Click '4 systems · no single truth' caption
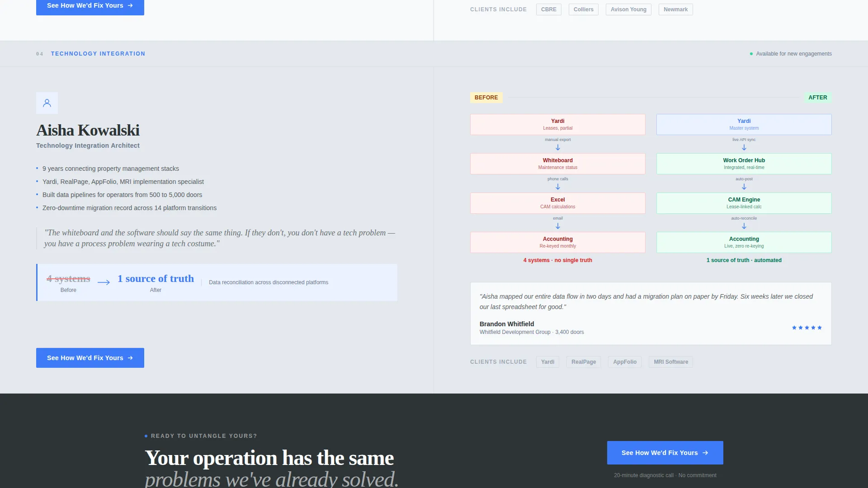Viewport: 868px width, 488px height. (x=558, y=260)
